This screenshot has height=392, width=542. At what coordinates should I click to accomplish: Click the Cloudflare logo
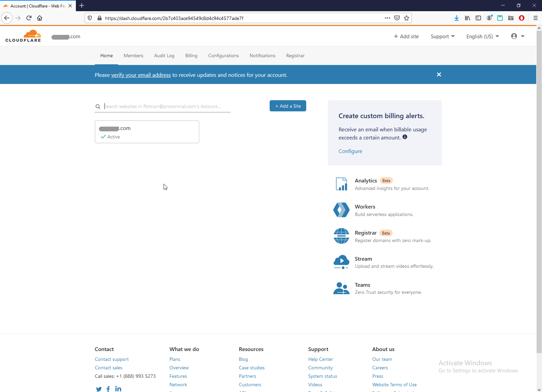pyautogui.click(x=23, y=36)
